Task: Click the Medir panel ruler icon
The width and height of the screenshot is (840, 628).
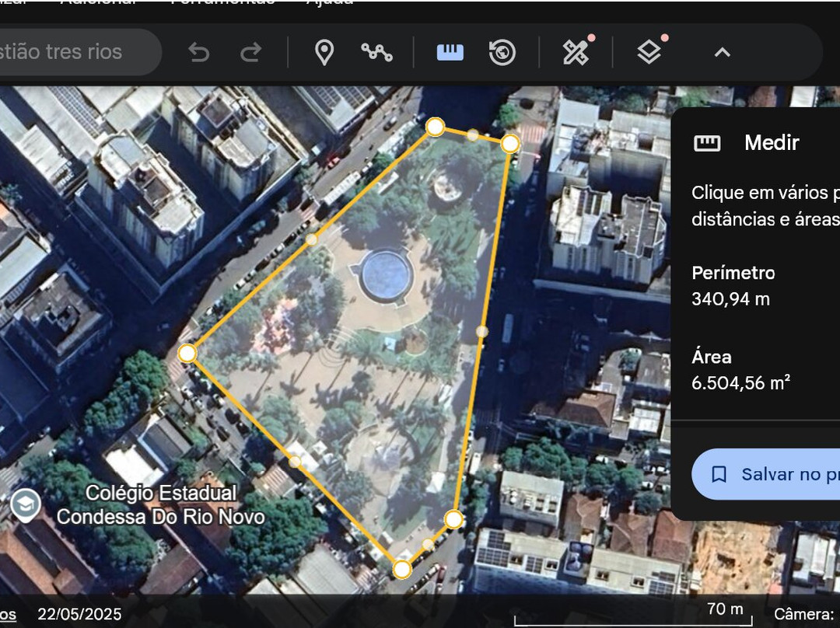Action: click(x=707, y=143)
